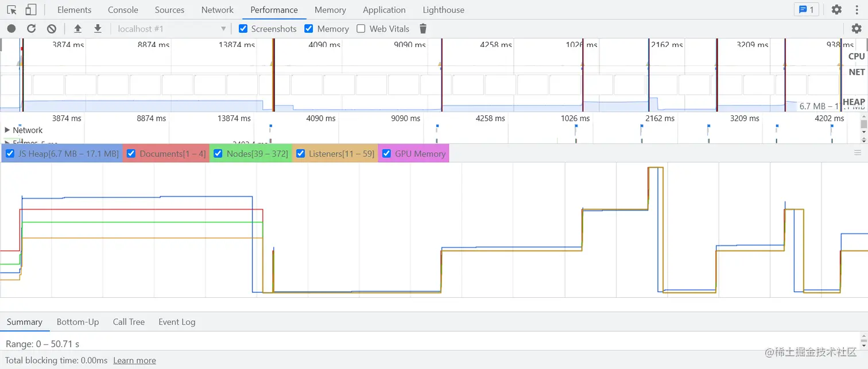Enable the Web Vitals checkbox
Screen dimensions: 868x369
point(361,29)
